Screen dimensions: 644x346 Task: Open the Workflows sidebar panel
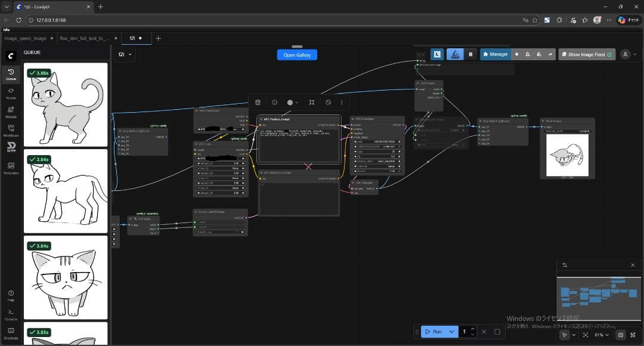[x=11, y=130]
